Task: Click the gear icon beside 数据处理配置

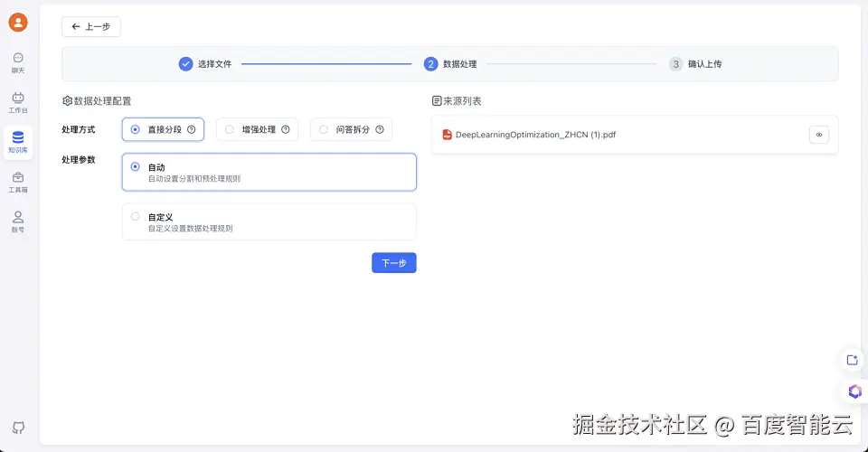Action: point(67,101)
